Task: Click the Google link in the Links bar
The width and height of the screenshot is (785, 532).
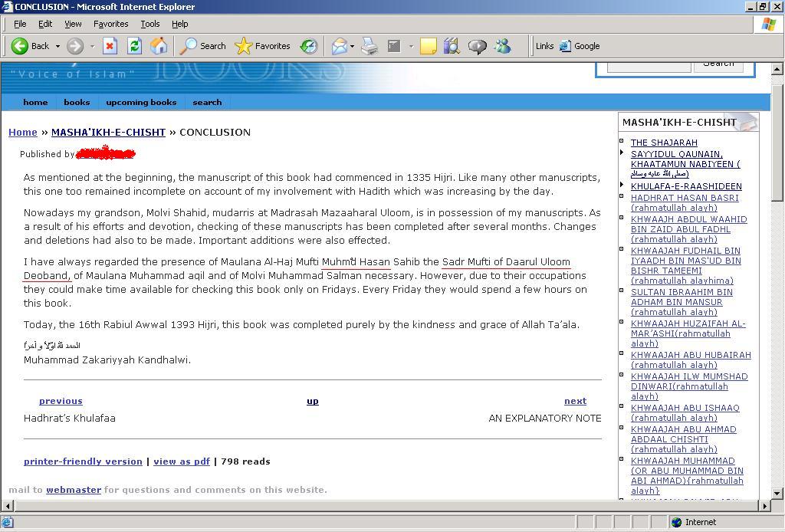Action: [x=580, y=46]
